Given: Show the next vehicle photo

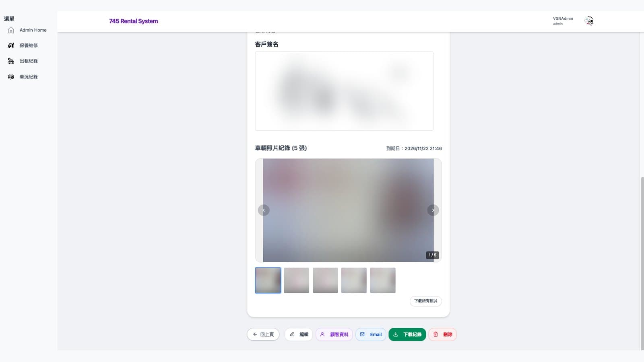Looking at the screenshot, I should (433, 210).
